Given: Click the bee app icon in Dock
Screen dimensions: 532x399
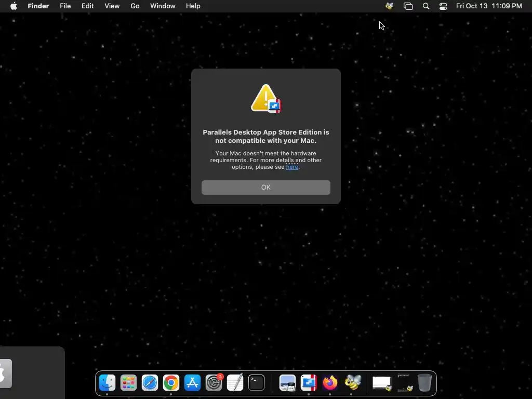Looking at the screenshot, I should 353,383.
